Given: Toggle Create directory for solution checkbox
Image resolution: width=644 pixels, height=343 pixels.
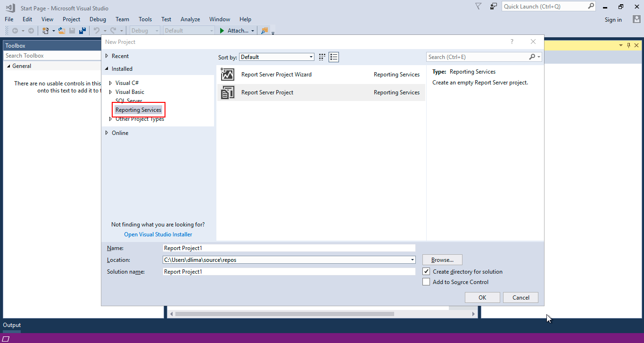Looking at the screenshot, I should (x=426, y=272).
